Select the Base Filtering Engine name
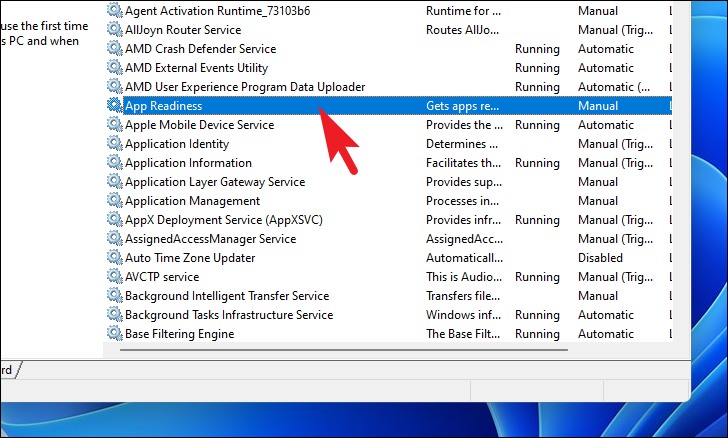 (180, 334)
